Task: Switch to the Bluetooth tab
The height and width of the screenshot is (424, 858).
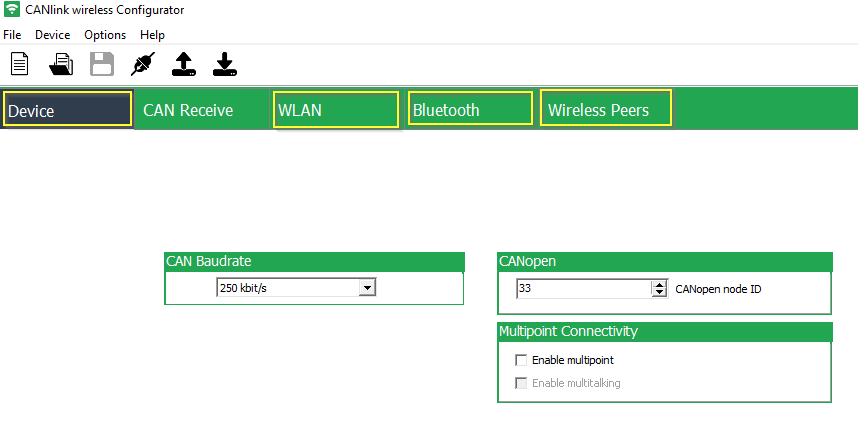Action: (470, 108)
